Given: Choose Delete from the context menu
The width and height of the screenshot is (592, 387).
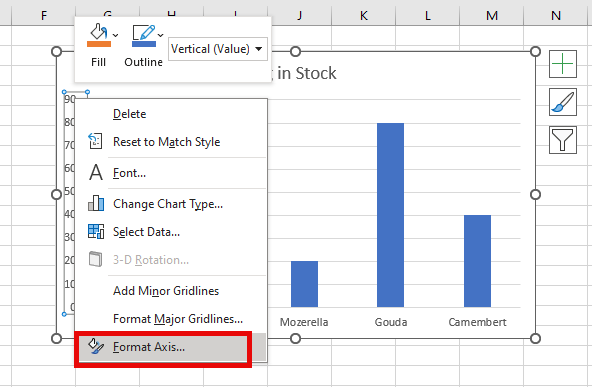Looking at the screenshot, I should pyautogui.click(x=130, y=114).
